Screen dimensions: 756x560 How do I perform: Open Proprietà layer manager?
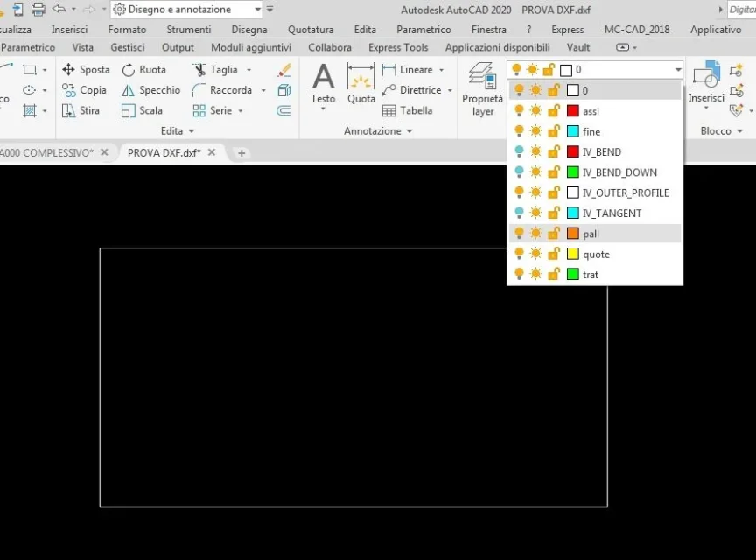point(482,89)
